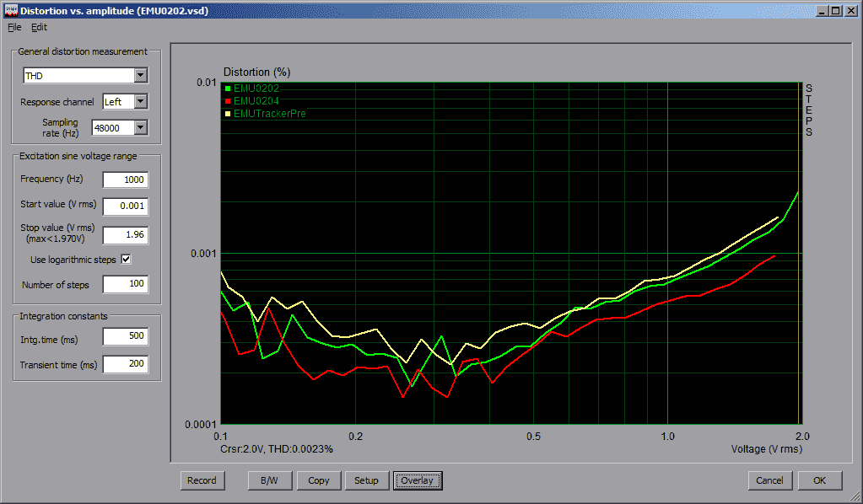Expand the Response channel dropdown

[140, 102]
